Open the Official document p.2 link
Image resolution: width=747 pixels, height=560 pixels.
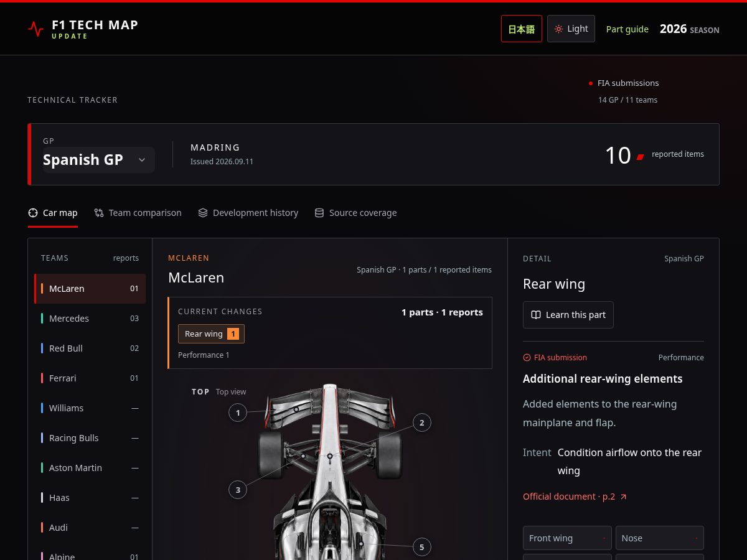tap(575, 497)
